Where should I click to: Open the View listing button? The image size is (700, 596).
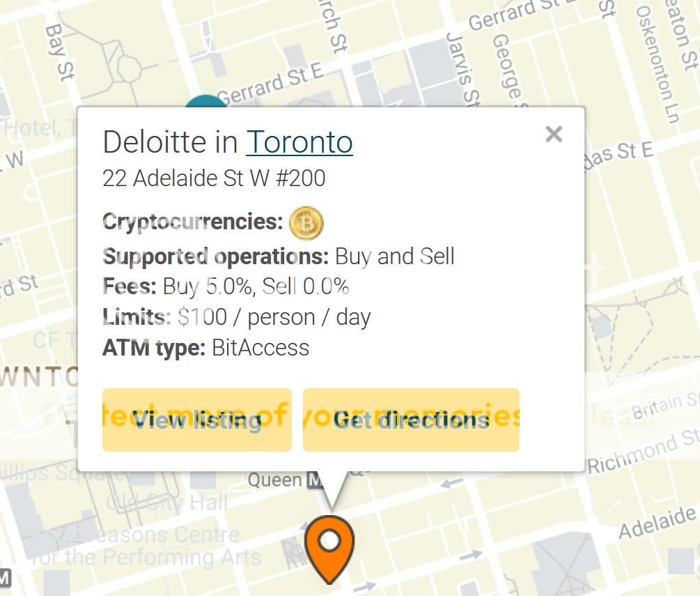click(197, 420)
